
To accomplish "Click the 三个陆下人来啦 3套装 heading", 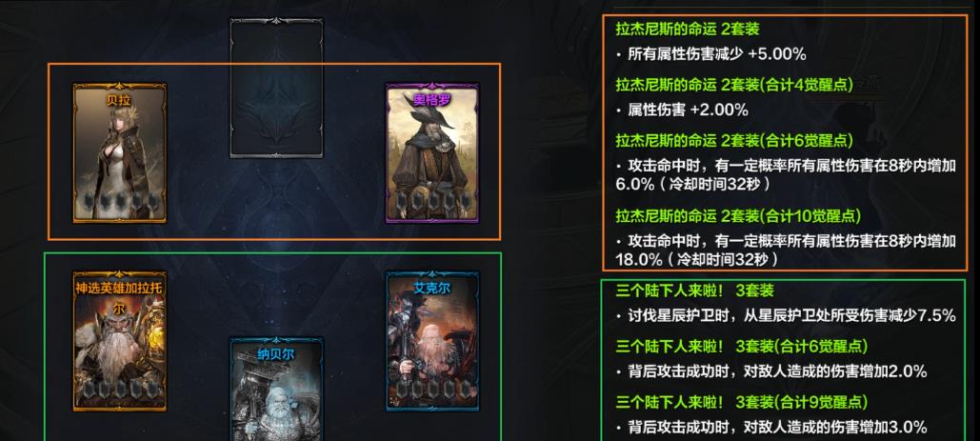I will tap(695, 291).
